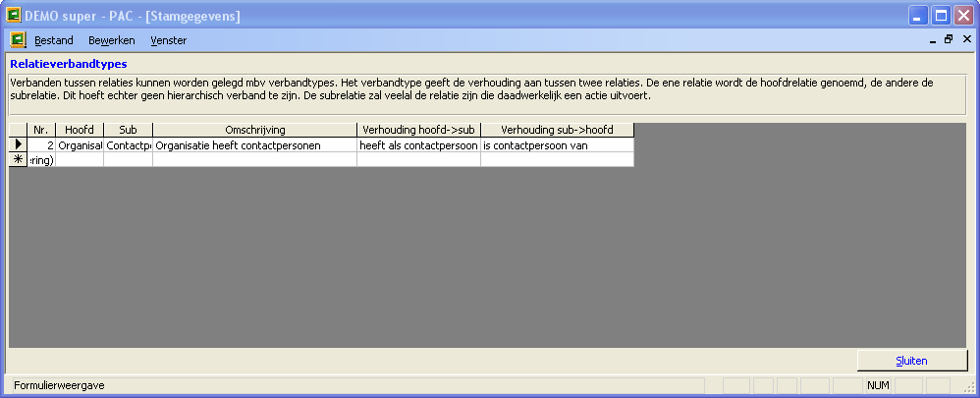980x398 pixels.
Task: Select the new-record row with the asterisk
Action: pos(18,159)
